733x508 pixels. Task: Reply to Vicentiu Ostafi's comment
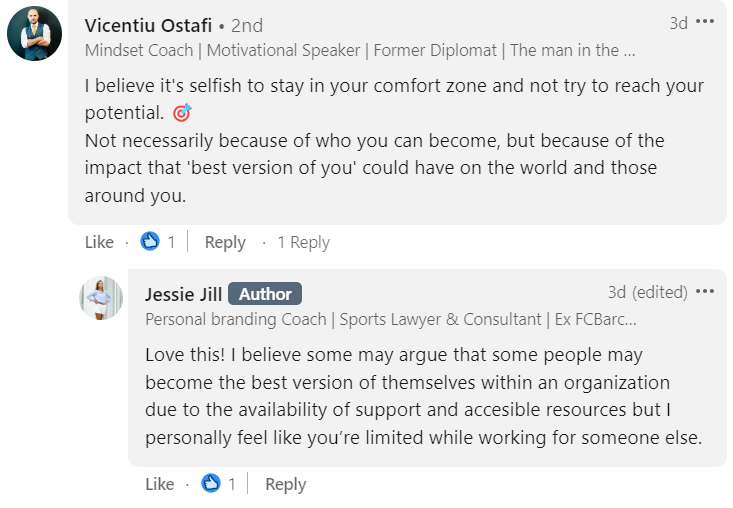(x=225, y=242)
